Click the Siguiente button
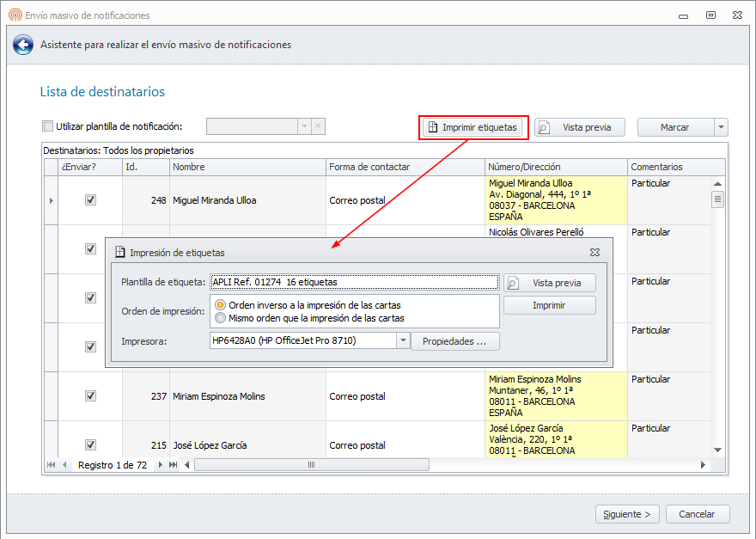756x539 pixels. (627, 514)
